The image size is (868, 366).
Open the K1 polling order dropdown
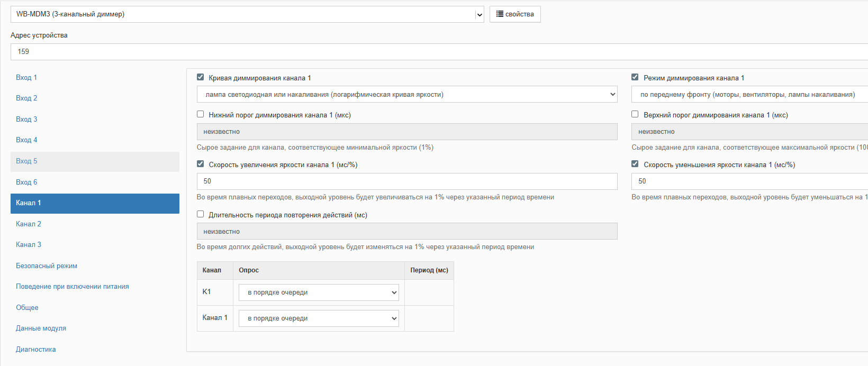tap(319, 292)
